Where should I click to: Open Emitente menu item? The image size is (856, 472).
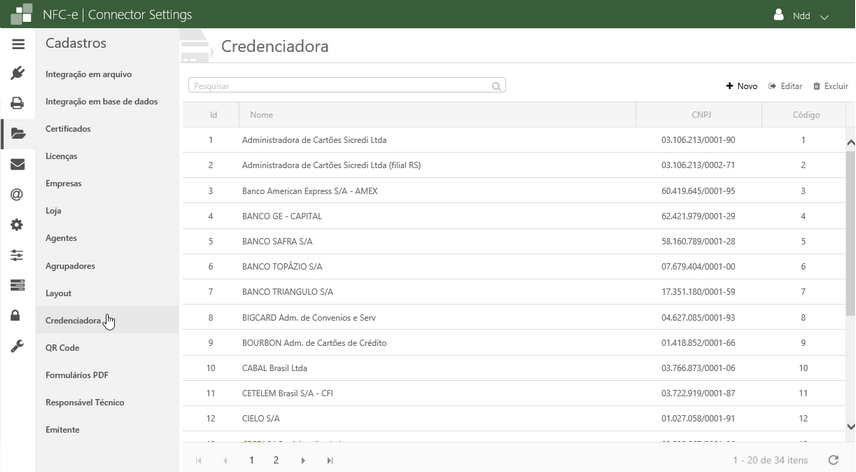[62, 429]
